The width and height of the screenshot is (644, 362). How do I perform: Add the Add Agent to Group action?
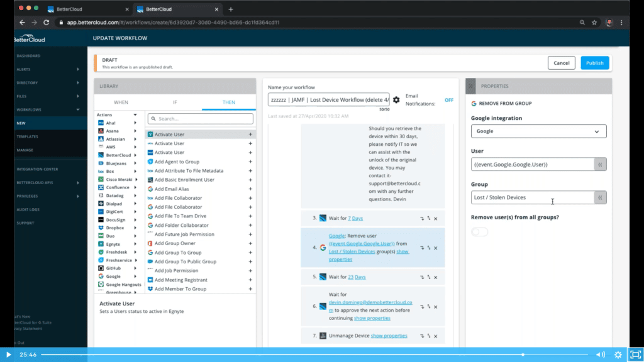250,162
